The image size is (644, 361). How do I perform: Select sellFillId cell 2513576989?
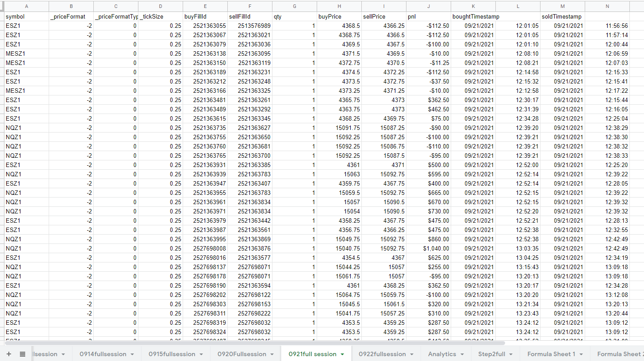click(x=250, y=26)
